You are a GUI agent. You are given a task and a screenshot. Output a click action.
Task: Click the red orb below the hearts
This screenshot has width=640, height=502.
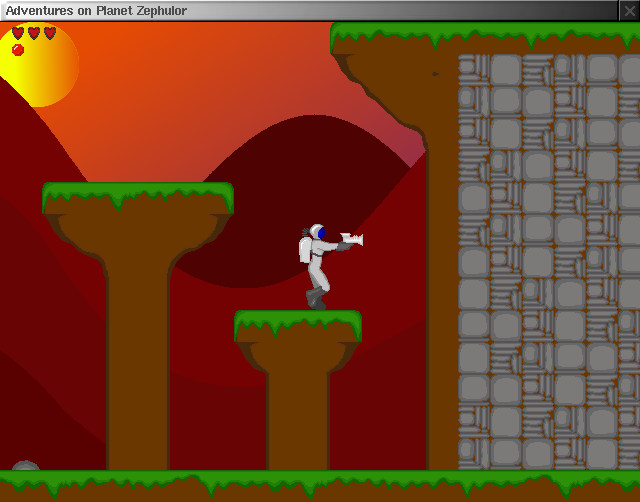tap(18, 50)
